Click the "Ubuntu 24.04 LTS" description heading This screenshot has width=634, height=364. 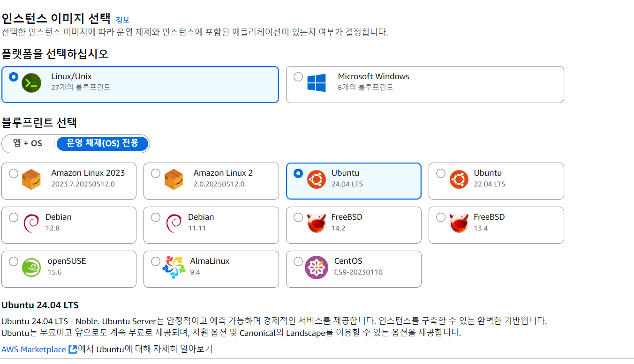click(40, 305)
